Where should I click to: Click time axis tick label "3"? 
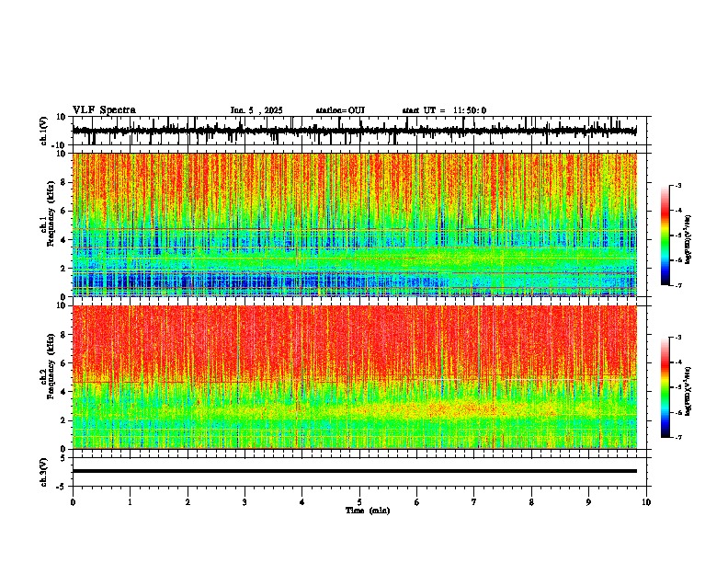[245, 502]
